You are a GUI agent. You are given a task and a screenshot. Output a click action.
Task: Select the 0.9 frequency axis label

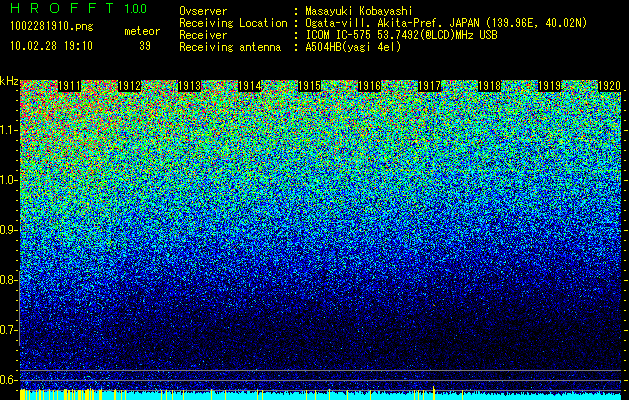click(x=9, y=230)
